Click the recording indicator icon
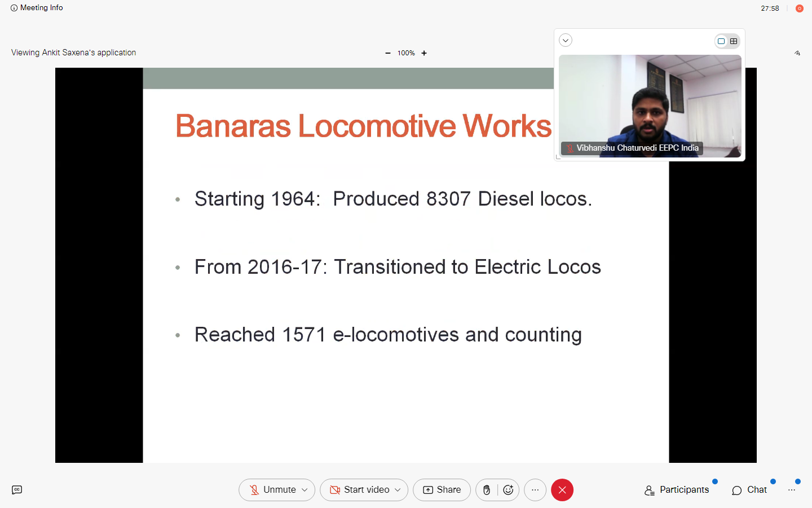The height and width of the screenshot is (508, 812). tap(799, 8)
